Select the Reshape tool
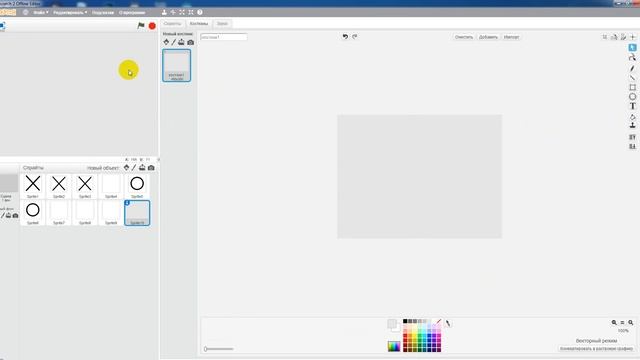The image size is (640, 360). [x=632, y=58]
